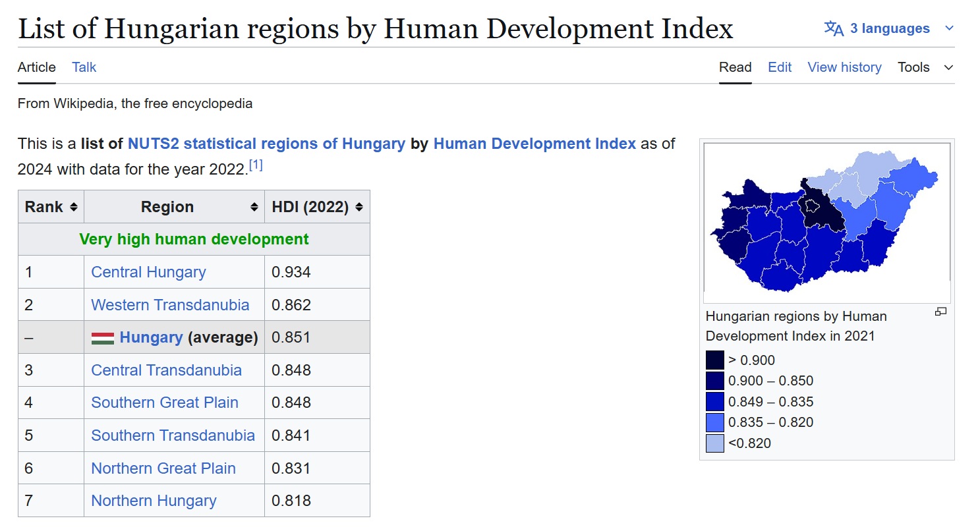This screenshot has height=531, width=980.
Task: Click the Hungary flag icon
Action: tap(103, 338)
